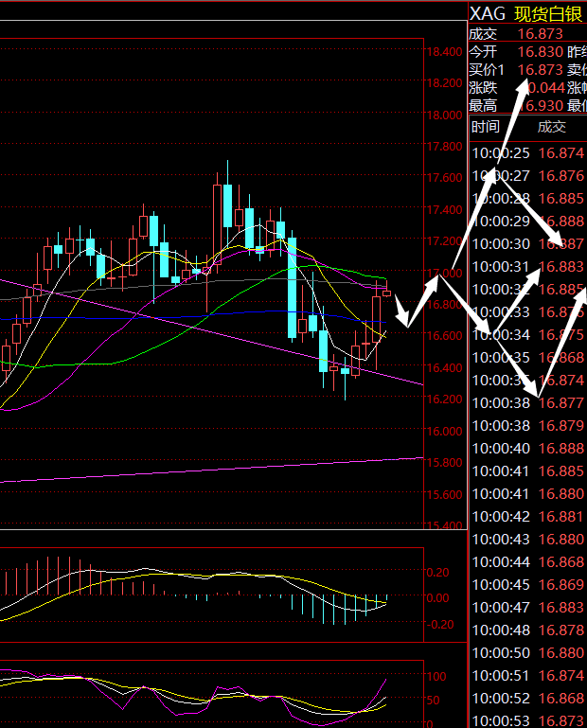This screenshot has width=587, height=728.
Task: Click the 16.400 price axis label
Action: pos(444,367)
